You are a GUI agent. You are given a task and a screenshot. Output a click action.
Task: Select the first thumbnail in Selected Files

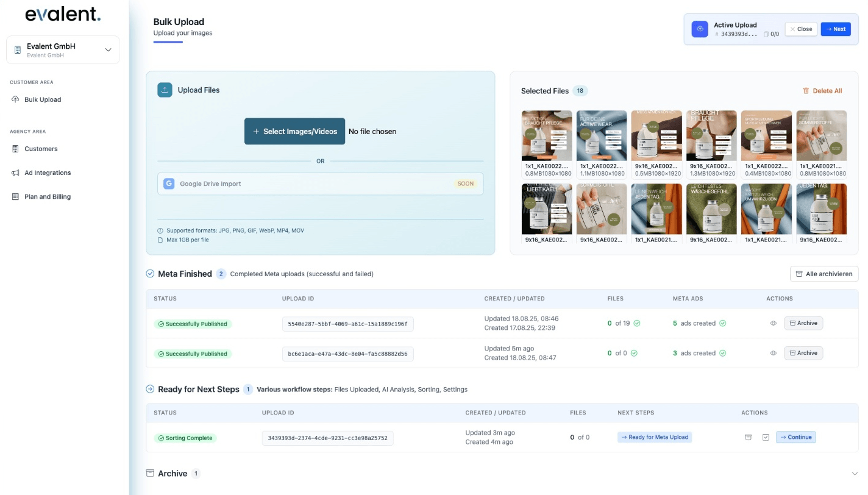click(547, 135)
